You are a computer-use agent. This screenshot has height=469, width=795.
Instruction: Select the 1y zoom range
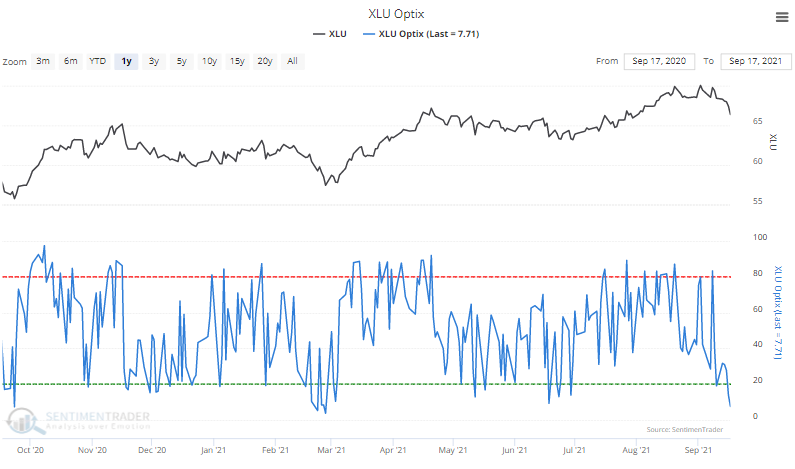click(126, 61)
